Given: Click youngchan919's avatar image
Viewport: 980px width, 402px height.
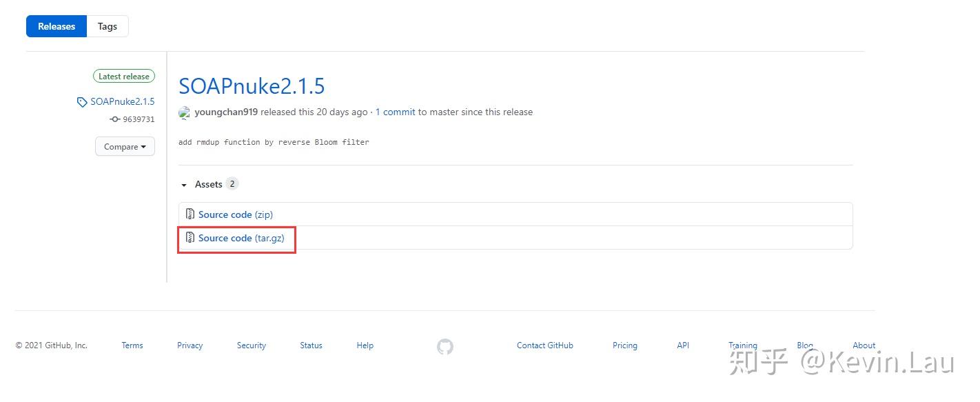Looking at the screenshot, I should pos(184,112).
